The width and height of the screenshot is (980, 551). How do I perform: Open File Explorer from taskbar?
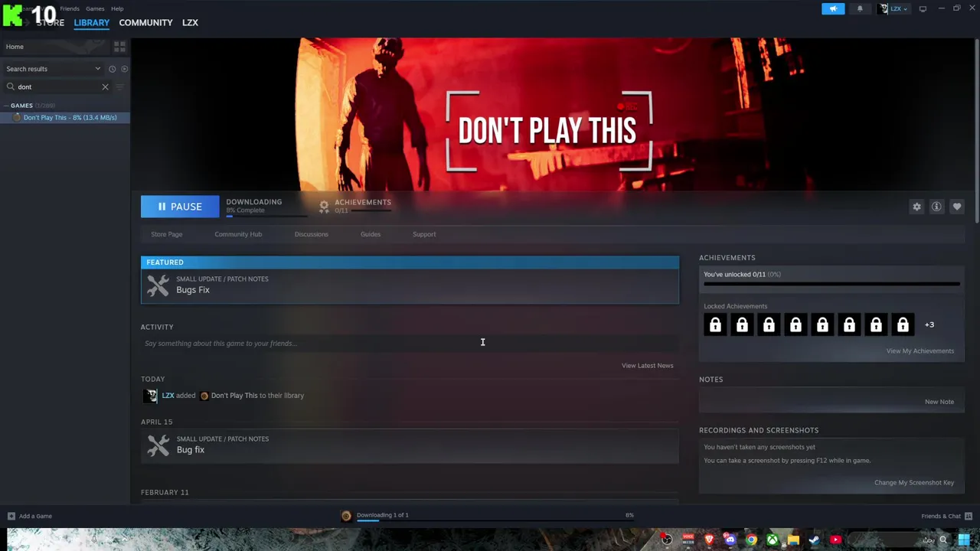[794, 540]
